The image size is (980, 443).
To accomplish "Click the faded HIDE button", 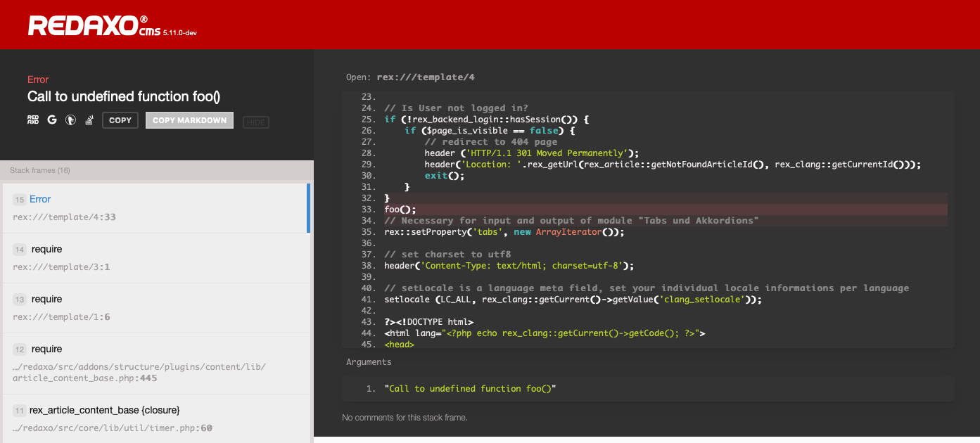I will tap(256, 122).
